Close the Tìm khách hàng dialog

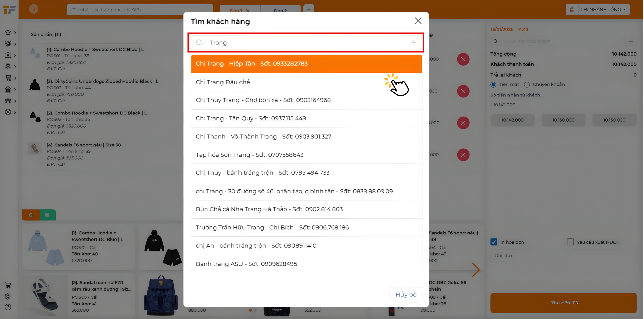coord(418,21)
